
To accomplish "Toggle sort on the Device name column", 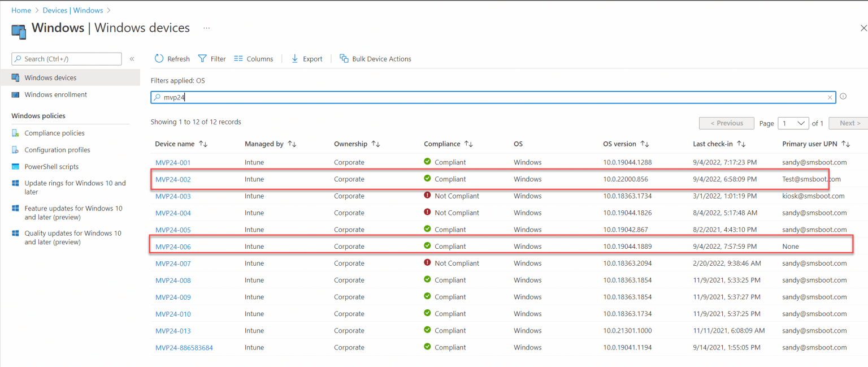I will point(203,144).
